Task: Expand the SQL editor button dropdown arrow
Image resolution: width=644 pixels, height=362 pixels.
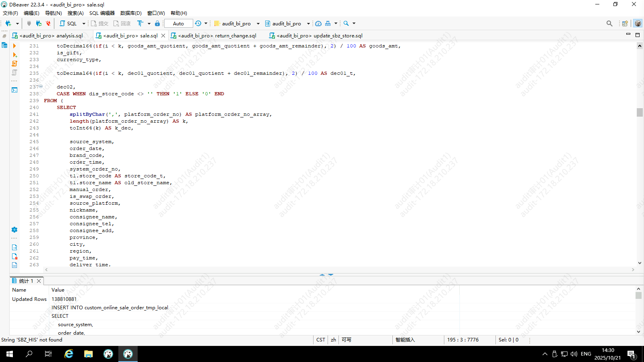Action: point(84,24)
